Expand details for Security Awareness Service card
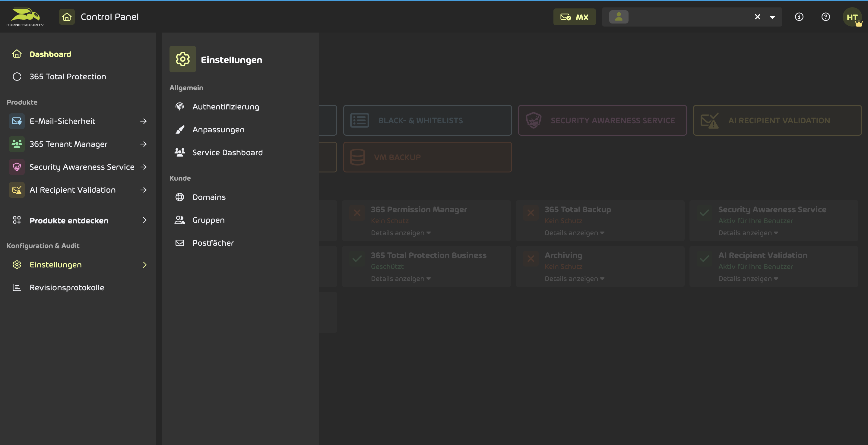 tap(748, 233)
